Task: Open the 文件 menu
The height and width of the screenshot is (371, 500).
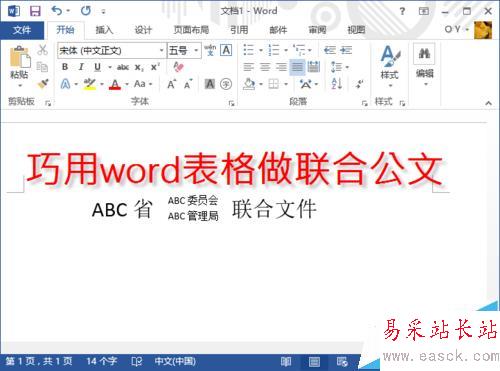Action: [22, 30]
